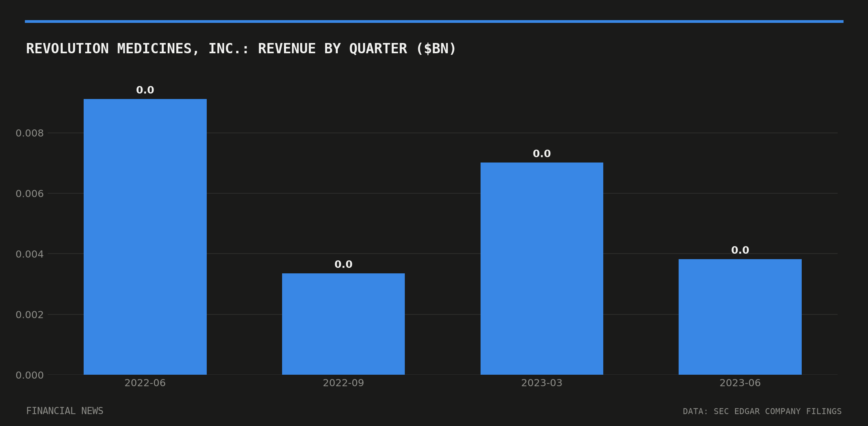This screenshot has height=426, width=868.
Task: Click the 2022-09 x-axis label
Action: click(x=343, y=383)
